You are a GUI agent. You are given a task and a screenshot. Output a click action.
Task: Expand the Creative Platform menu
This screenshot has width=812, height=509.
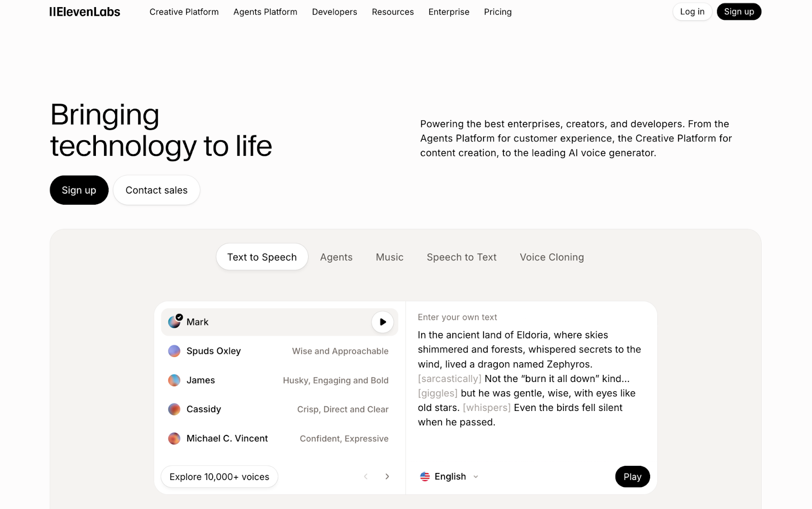184,12
